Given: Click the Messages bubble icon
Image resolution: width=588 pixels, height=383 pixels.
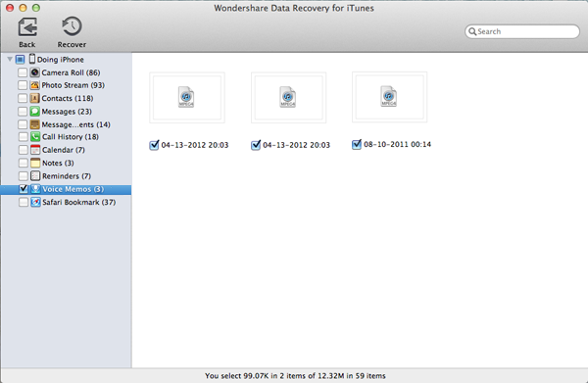Looking at the screenshot, I should click(35, 112).
